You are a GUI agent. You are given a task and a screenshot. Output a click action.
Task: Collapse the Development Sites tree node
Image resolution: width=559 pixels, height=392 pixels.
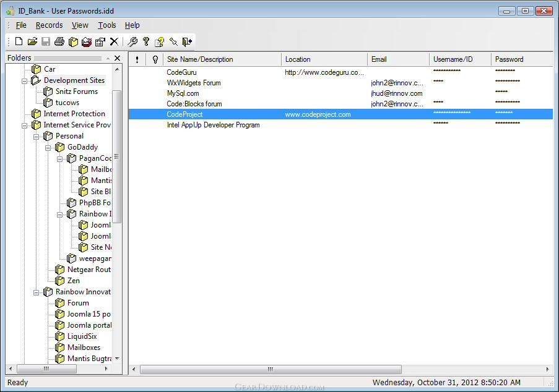(24, 81)
